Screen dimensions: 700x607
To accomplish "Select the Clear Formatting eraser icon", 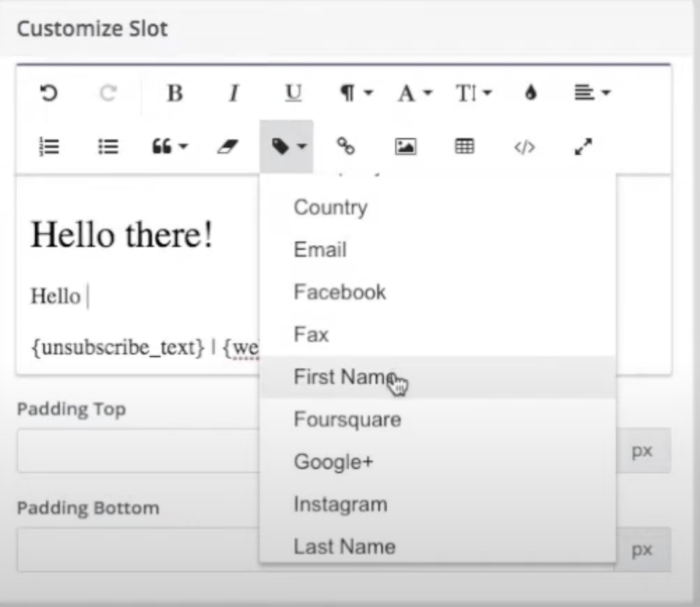I will [x=227, y=147].
